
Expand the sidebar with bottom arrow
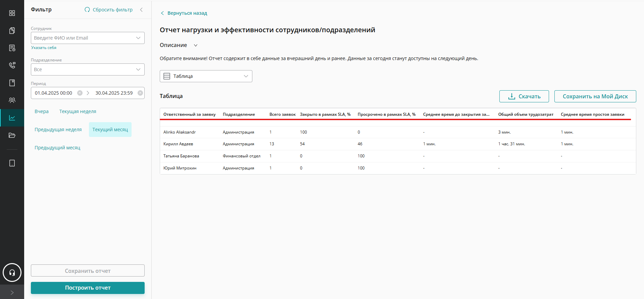(x=12, y=292)
